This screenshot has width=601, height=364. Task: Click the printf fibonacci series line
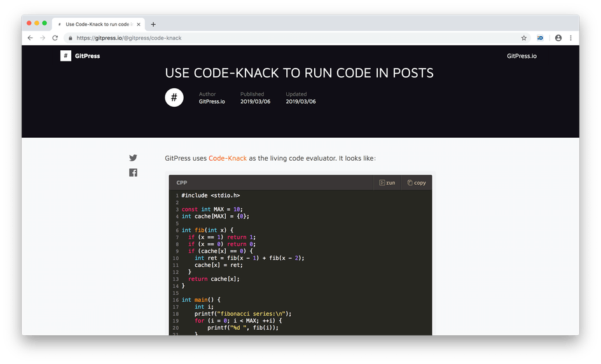(x=242, y=313)
